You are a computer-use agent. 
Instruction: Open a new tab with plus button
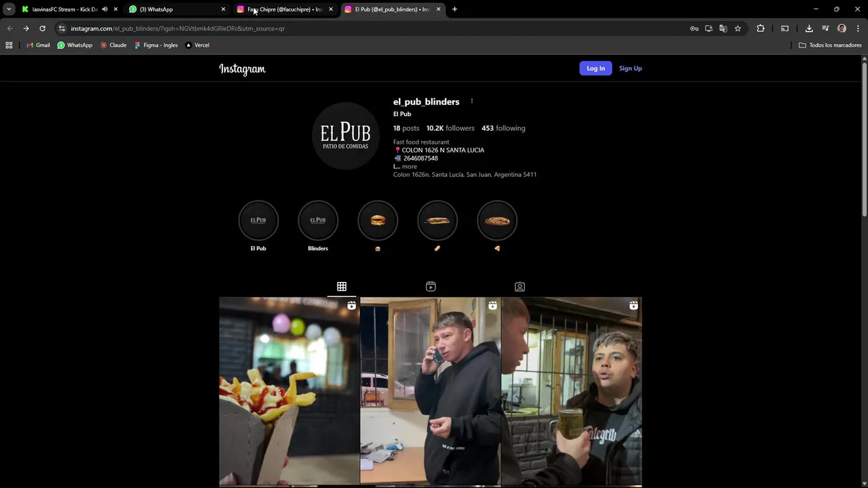tap(454, 9)
